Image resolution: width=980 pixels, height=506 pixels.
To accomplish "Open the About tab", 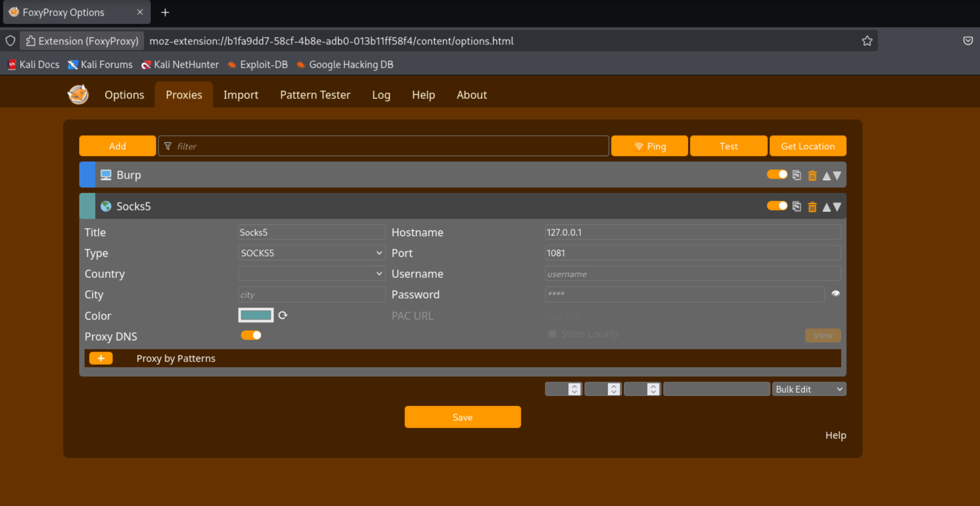I will (x=472, y=95).
